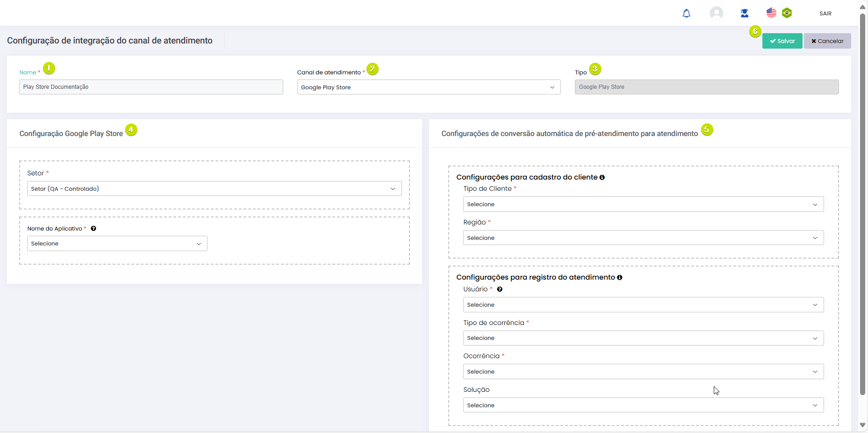Click info icon beside registro do atendimento
Viewport: 868px width, 433px height.
(x=619, y=278)
